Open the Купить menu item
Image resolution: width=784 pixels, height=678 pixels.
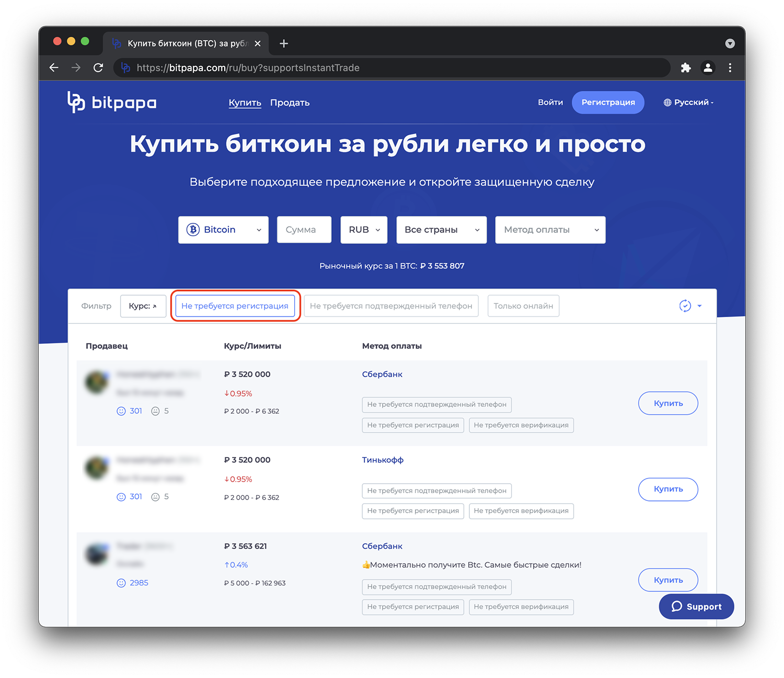click(245, 102)
